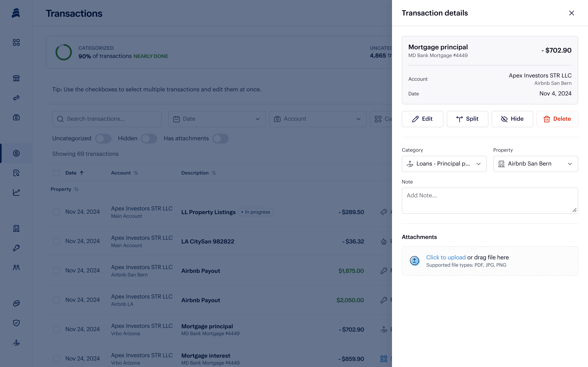The width and height of the screenshot is (588, 367).
Task: Toggle the Uncategorized filter switch
Action: [103, 139]
